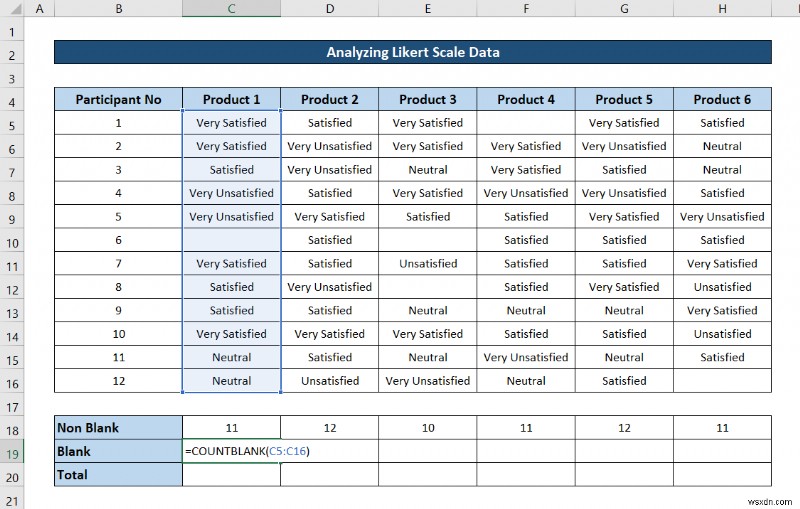Click the 'Product 4' header cell
800x509 pixels.
click(x=526, y=99)
